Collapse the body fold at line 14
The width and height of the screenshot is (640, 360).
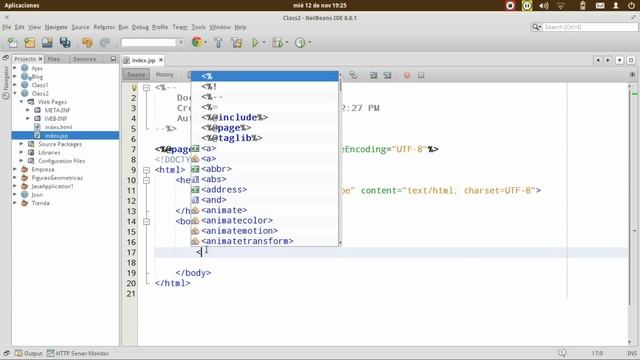click(147, 221)
